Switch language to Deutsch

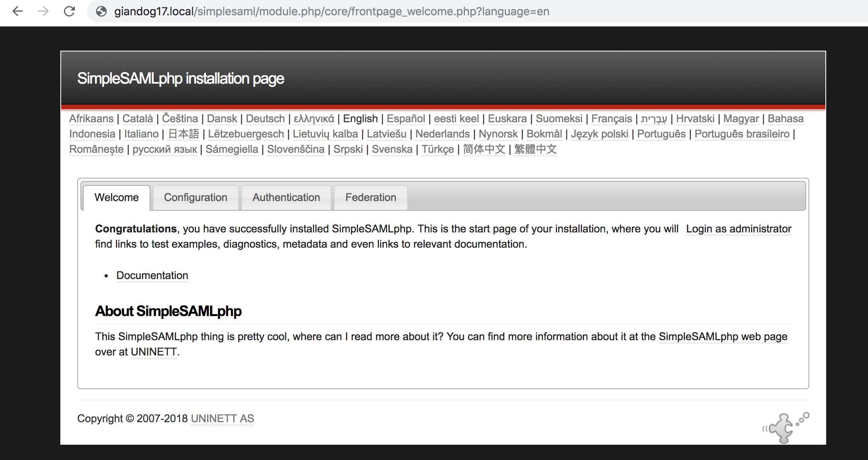(265, 119)
